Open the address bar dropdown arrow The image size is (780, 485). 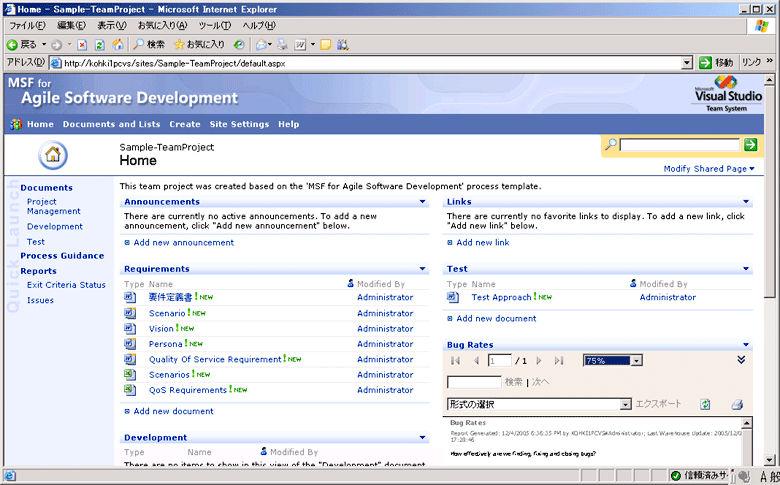click(687, 63)
